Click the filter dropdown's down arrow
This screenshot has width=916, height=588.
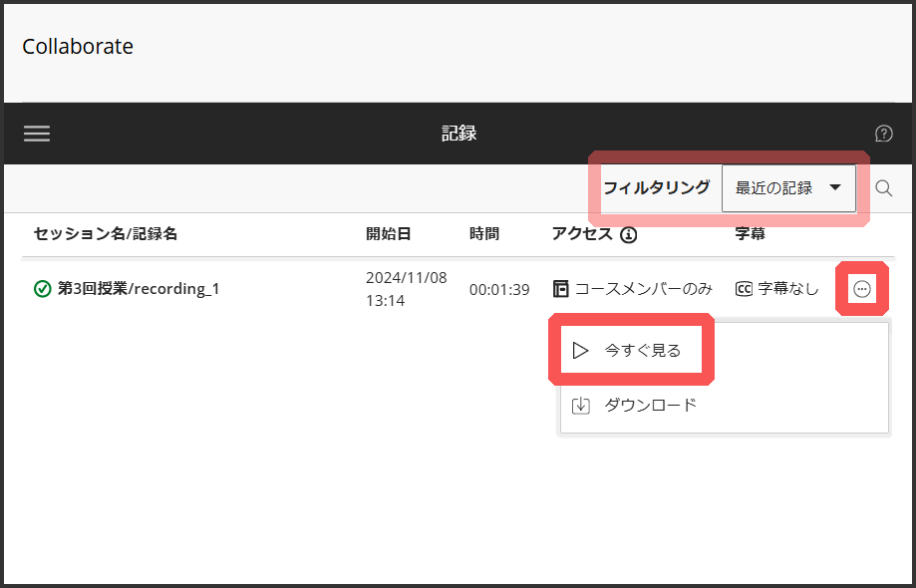(x=835, y=188)
